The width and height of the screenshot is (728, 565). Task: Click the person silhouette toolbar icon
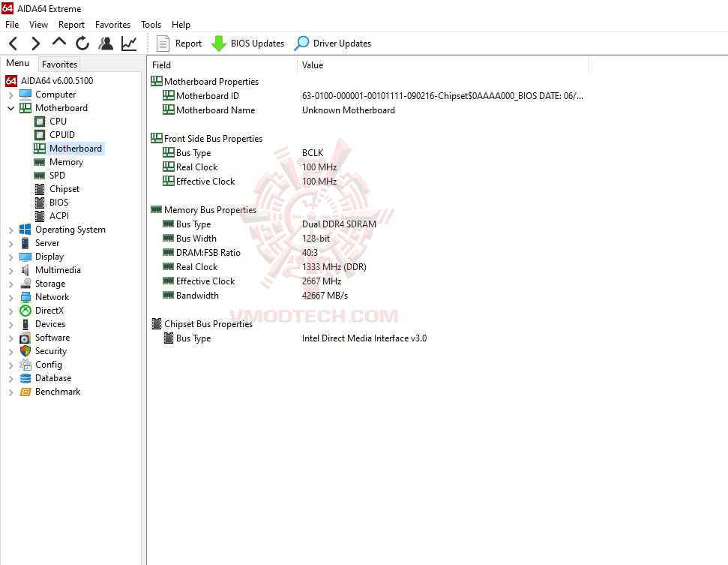[106, 43]
